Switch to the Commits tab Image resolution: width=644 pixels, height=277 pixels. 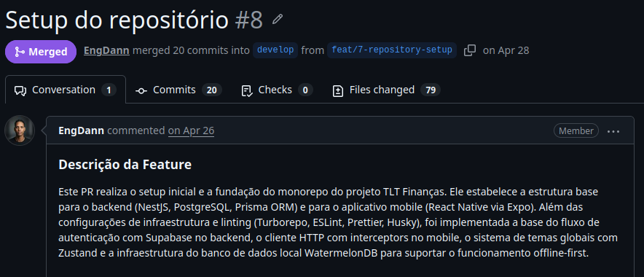coord(178,90)
